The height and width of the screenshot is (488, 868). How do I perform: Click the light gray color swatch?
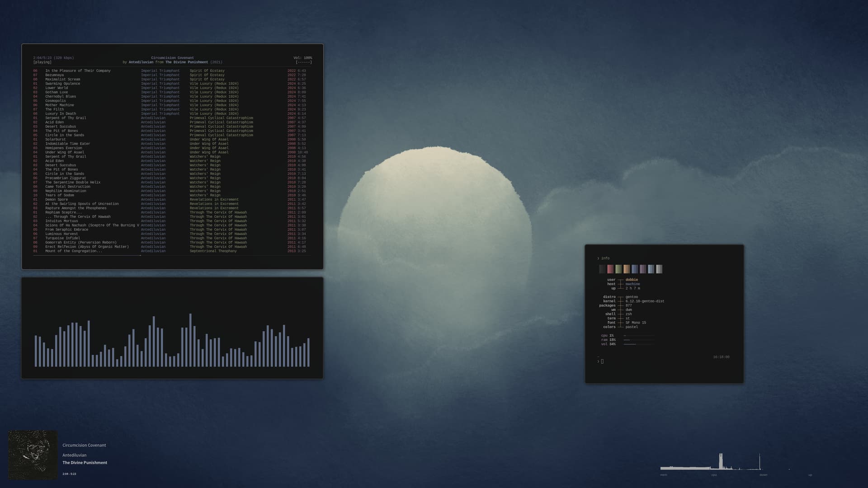(x=659, y=269)
